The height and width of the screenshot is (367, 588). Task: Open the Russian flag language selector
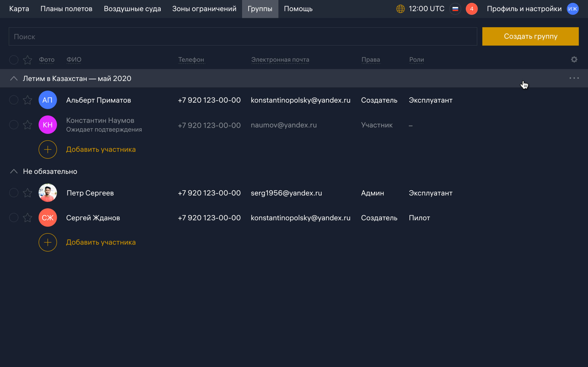pos(455,9)
